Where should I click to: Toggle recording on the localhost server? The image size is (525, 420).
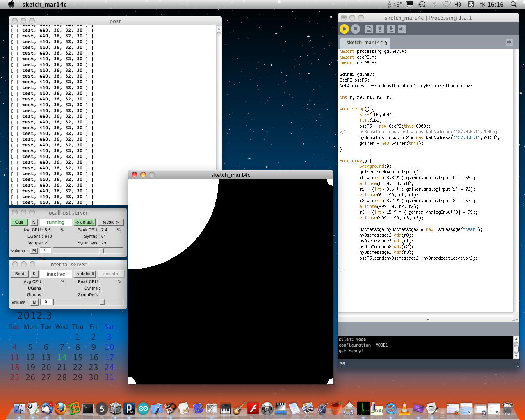pos(110,222)
